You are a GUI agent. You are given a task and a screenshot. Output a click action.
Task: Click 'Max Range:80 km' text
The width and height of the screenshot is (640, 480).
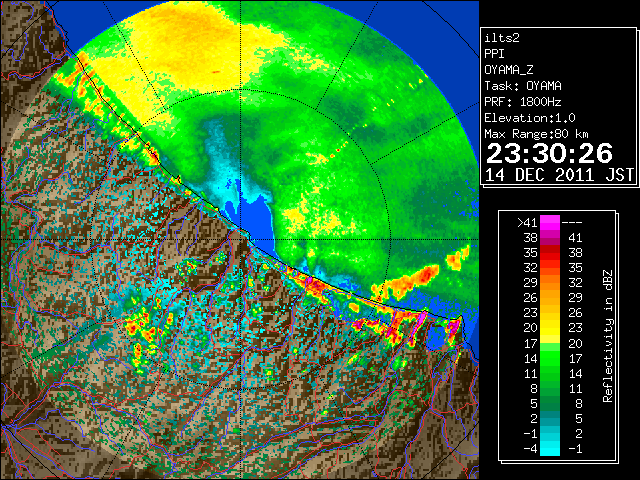(x=536, y=134)
